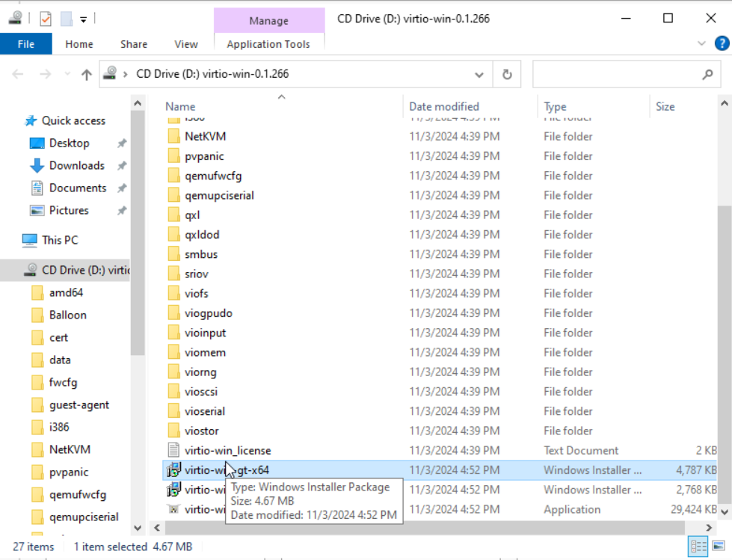The width and height of the screenshot is (732, 560).
Task: Go forward with the Forward arrow
Action: tap(45, 74)
